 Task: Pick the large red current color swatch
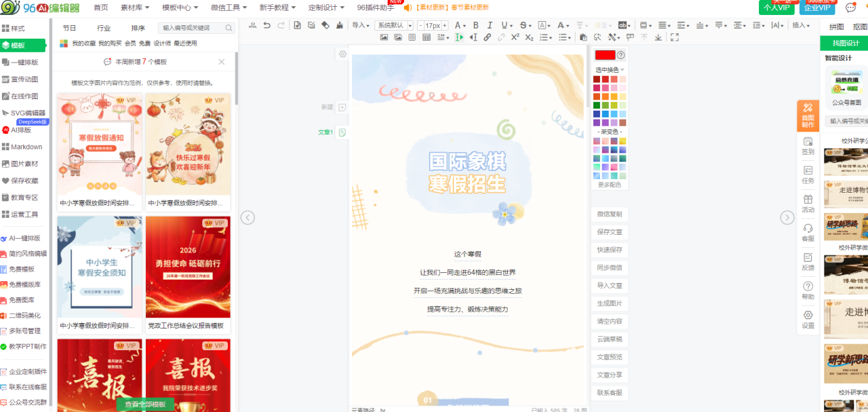604,55
